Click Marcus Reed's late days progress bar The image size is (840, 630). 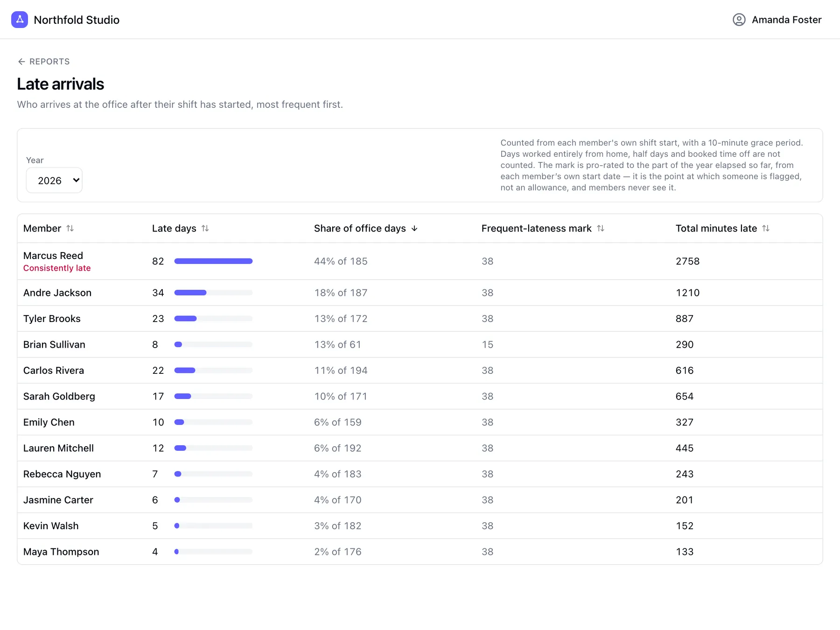[213, 261]
